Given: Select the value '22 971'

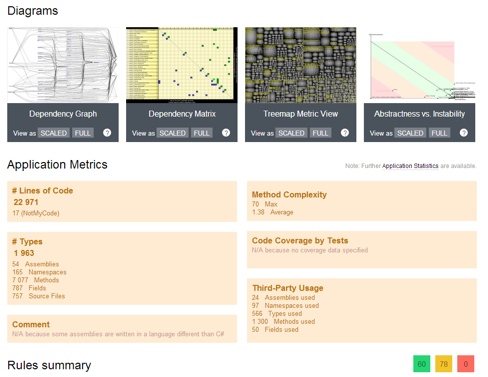Looking at the screenshot, I should click(26, 202).
